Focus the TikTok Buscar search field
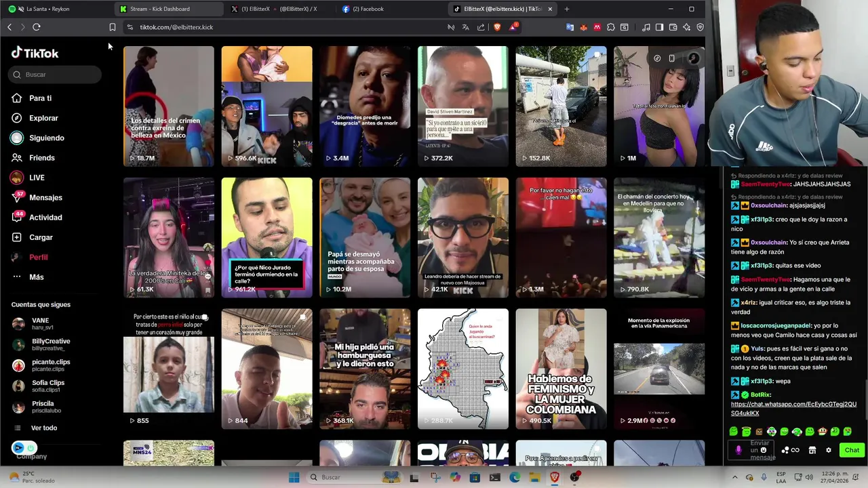This screenshot has height=488, width=868. [x=56, y=75]
